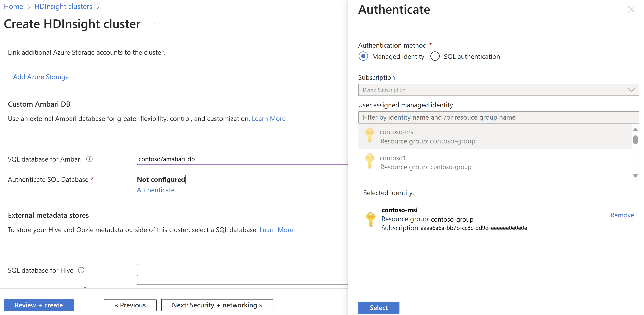
Task: Select Managed identity radio button
Action: (363, 56)
